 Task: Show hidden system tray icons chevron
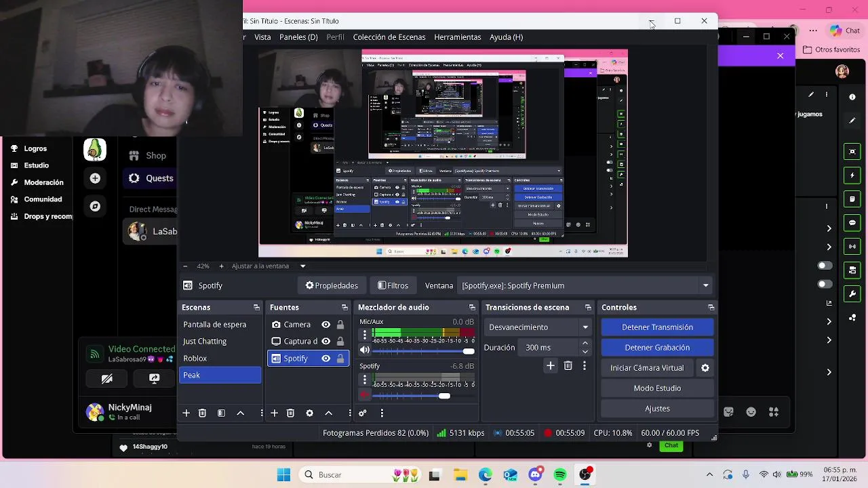pyautogui.click(x=709, y=474)
